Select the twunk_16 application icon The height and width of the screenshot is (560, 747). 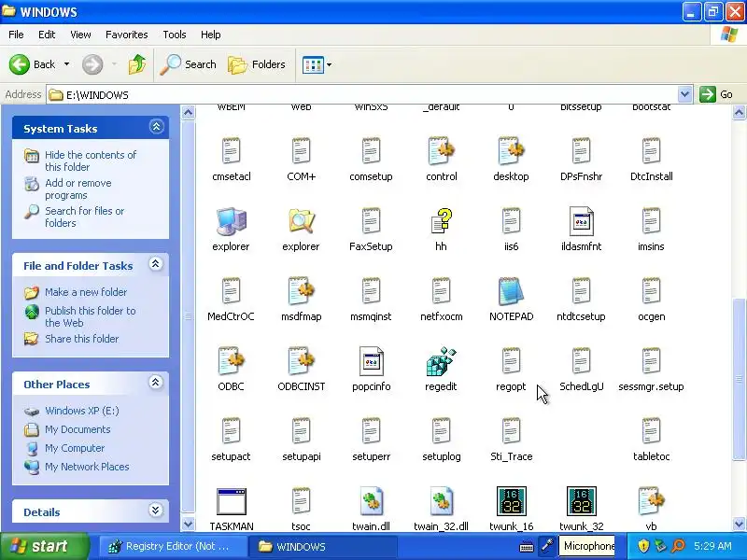511,501
